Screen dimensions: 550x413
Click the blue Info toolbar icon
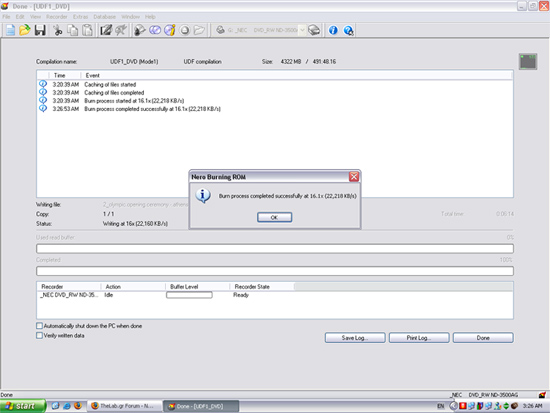[x=333, y=30]
